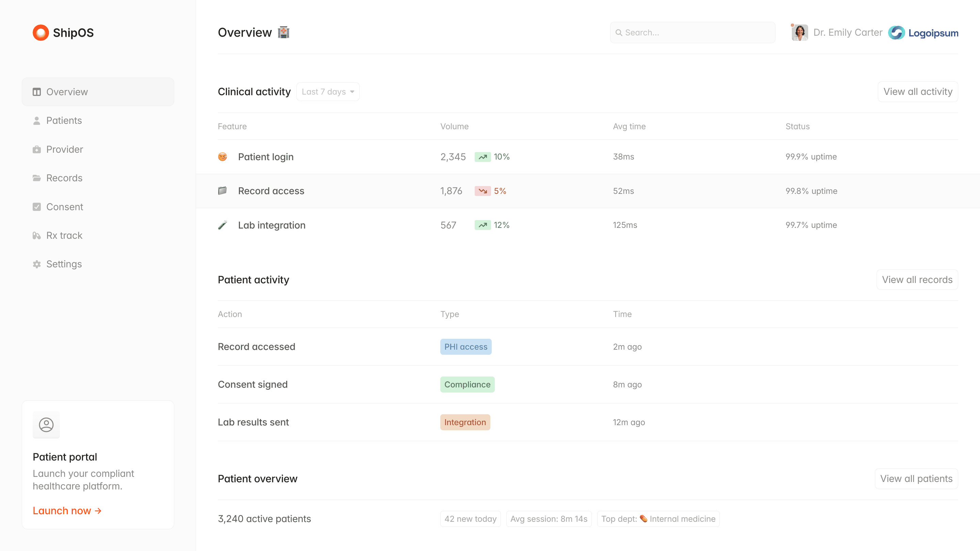The height and width of the screenshot is (551, 980).
Task: Click the View all activity button
Action: coord(918,91)
